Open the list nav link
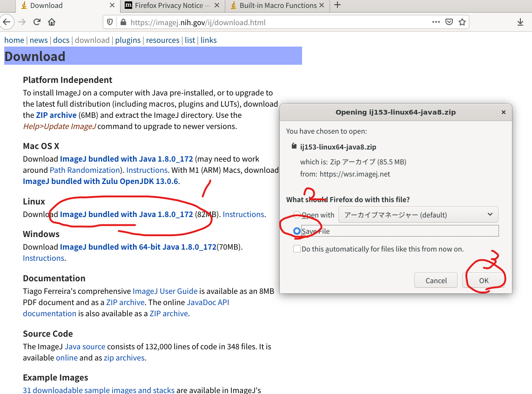Viewport: 532px width, 394px height. 190,40
